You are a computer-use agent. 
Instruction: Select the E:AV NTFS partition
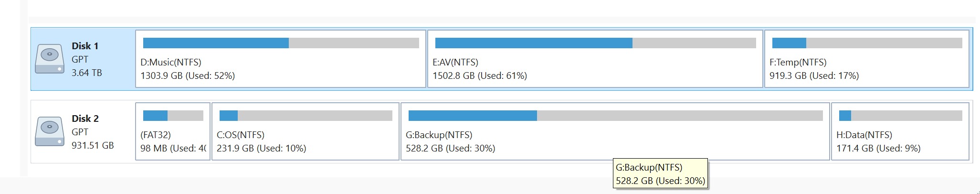tap(595, 59)
